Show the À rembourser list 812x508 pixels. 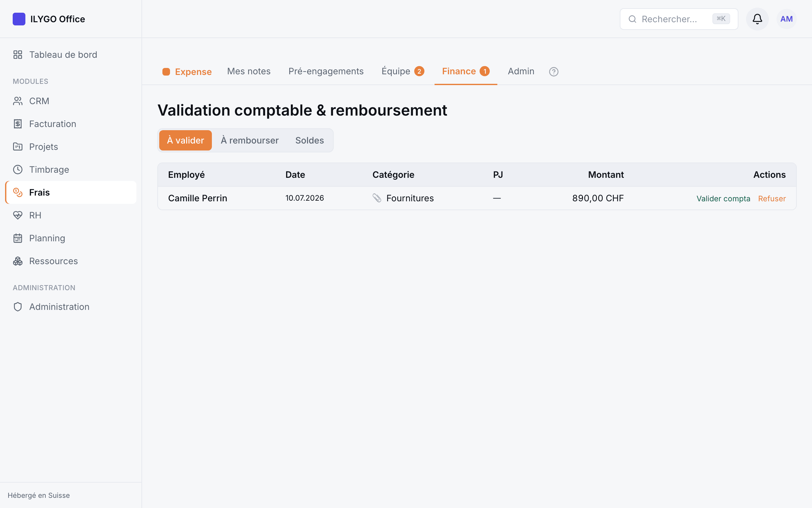tap(250, 140)
